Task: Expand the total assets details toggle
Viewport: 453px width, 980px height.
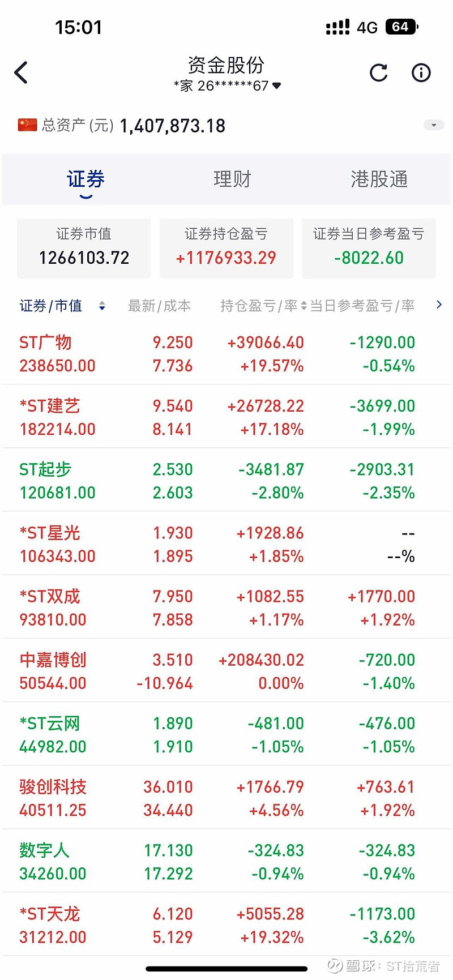Action: (434, 125)
